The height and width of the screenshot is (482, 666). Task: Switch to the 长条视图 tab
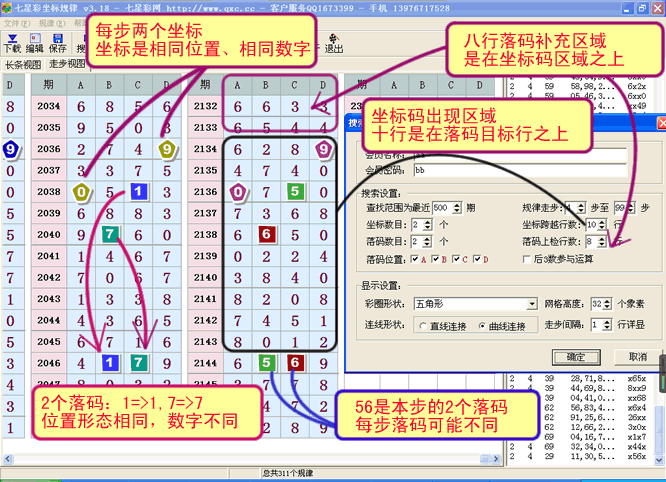pyautogui.click(x=23, y=65)
